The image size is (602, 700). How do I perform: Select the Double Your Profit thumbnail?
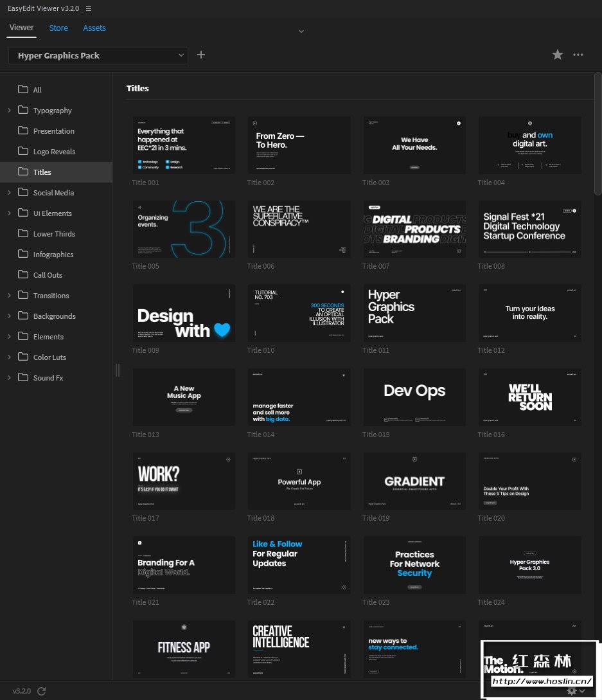click(x=529, y=481)
